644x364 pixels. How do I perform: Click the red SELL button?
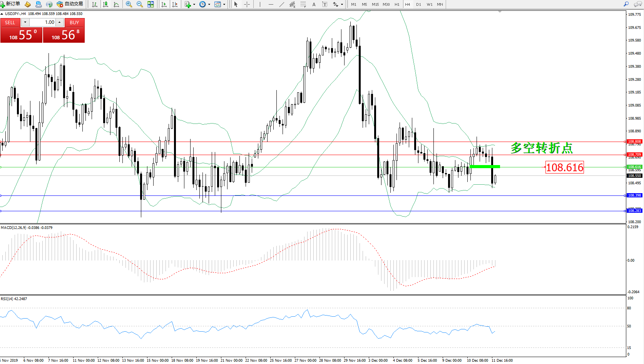[x=10, y=23]
